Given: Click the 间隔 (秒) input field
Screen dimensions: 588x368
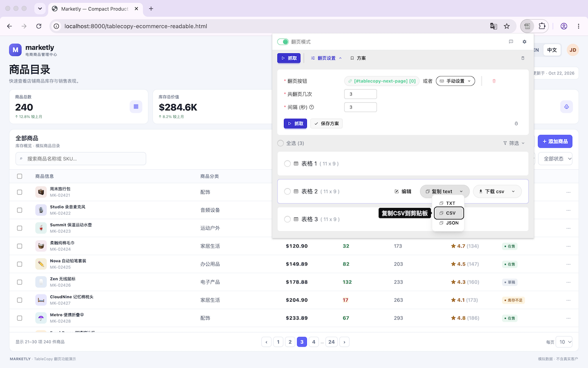Looking at the screenshot, I should click(361, 107).
